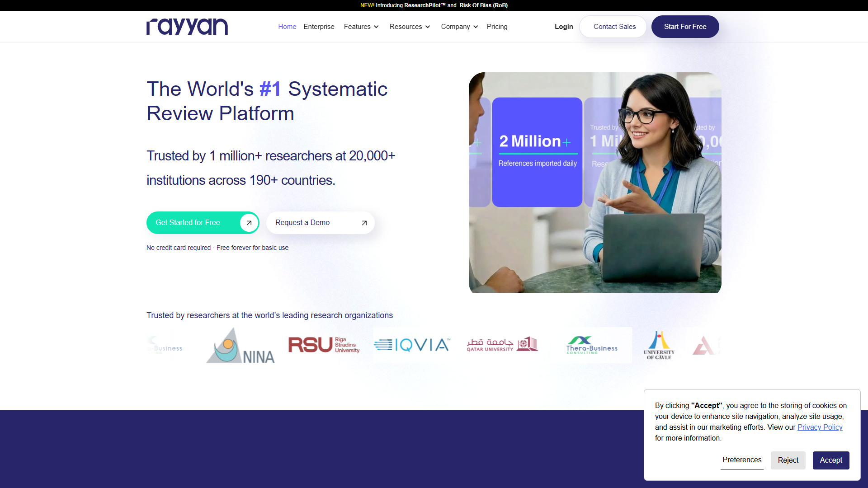Open the Features menu label

coord(357,27)
